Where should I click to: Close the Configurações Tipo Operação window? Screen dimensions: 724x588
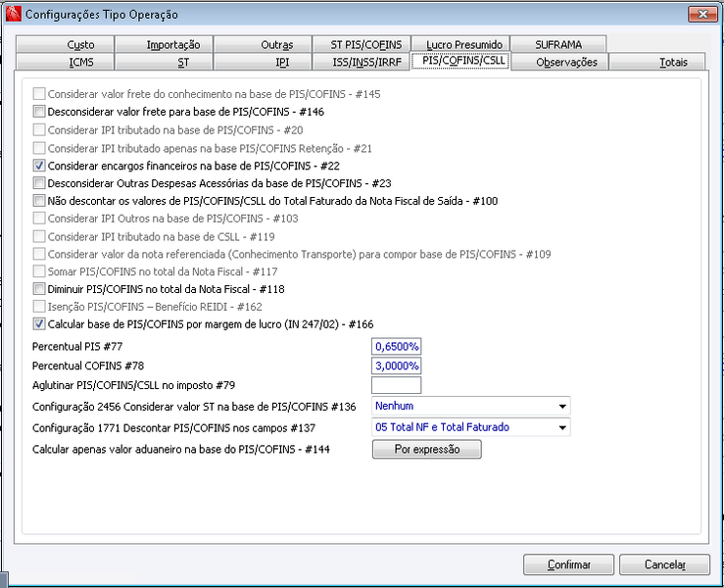702,15
